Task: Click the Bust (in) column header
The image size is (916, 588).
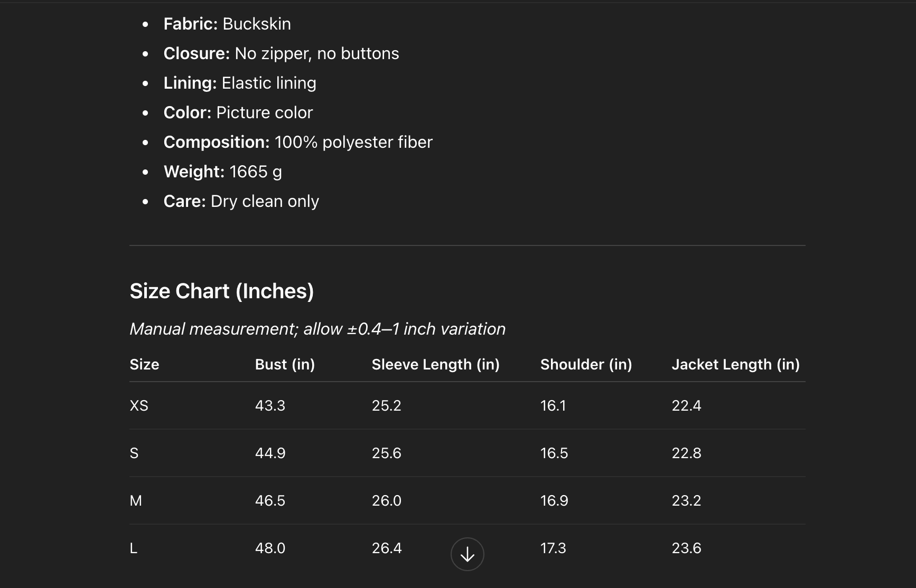Action: [285, 364]
